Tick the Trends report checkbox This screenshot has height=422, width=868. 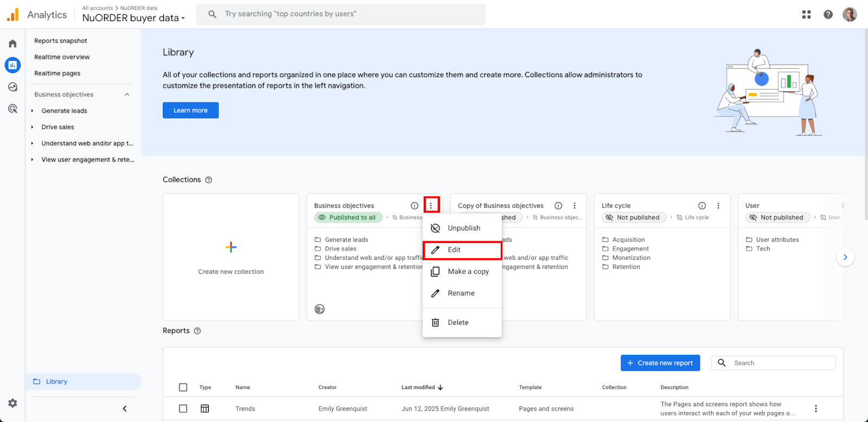[x=183, y=408]
